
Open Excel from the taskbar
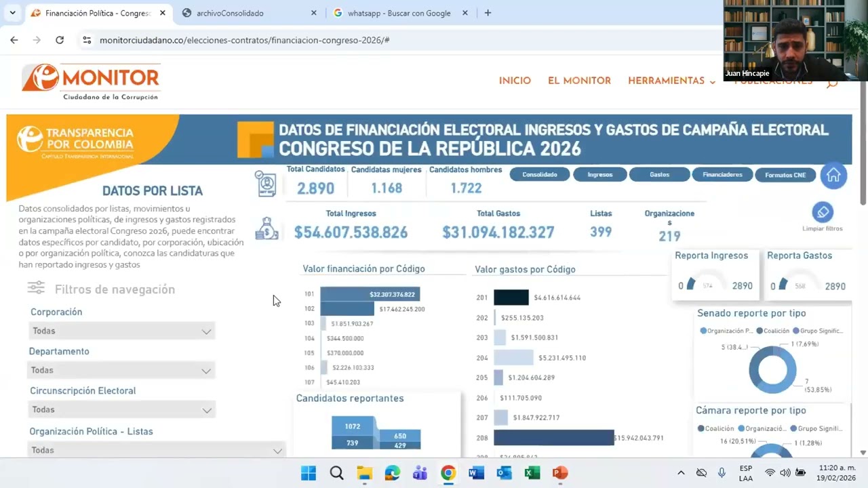pyautogui.click(x=532, y=472)
